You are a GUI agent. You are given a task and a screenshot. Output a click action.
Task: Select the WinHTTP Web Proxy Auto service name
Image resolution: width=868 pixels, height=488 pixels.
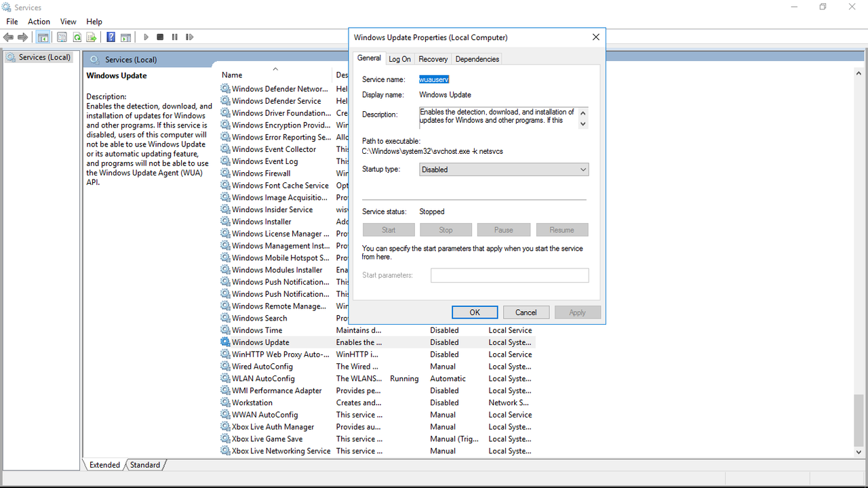click(281, 354)
